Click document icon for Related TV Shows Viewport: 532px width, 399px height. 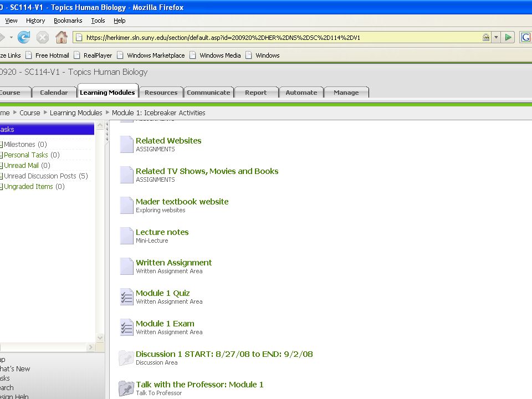[126, 175]
